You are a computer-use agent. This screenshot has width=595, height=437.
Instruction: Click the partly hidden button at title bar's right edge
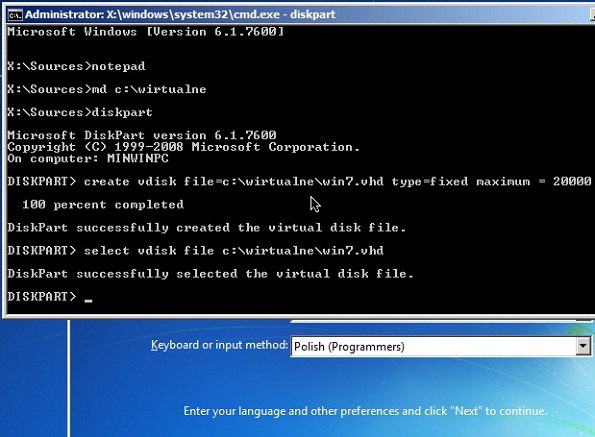[x=593, y=15]
